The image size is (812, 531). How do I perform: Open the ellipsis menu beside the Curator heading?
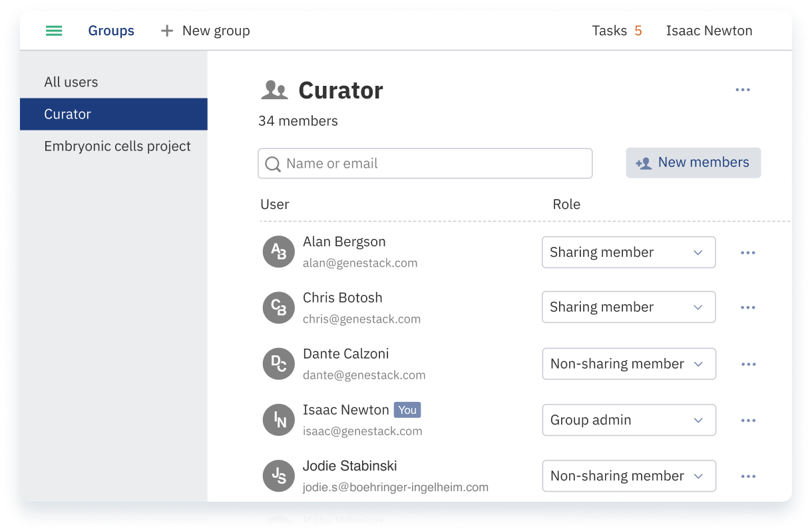pos(743,90)
